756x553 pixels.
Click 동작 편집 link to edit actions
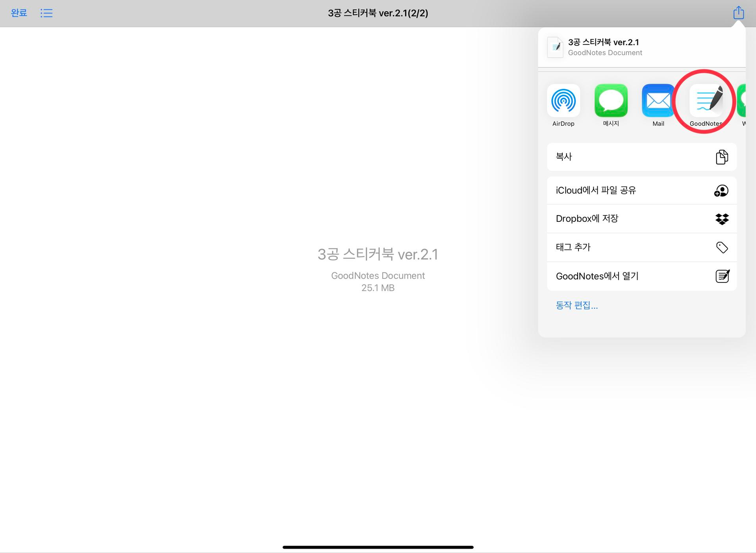click(x=578, y=304)
